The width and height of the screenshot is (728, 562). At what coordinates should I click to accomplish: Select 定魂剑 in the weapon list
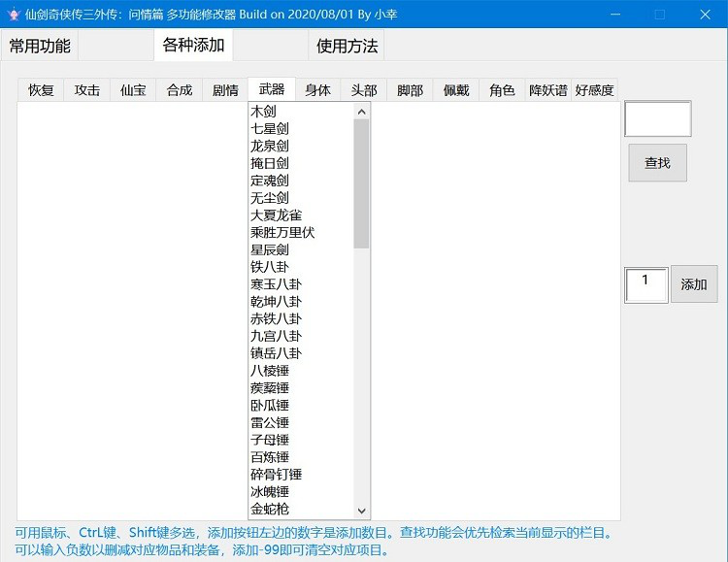[301, 181]
